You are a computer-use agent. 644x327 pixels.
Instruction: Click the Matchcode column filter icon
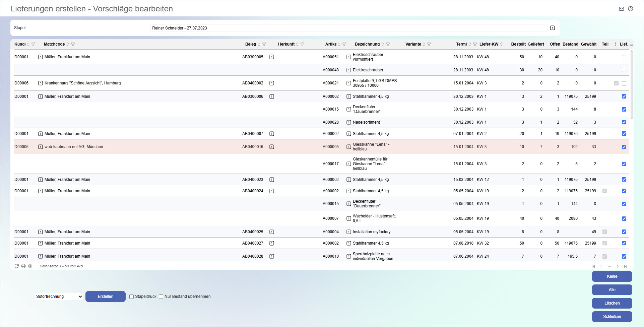click(73, 44)
